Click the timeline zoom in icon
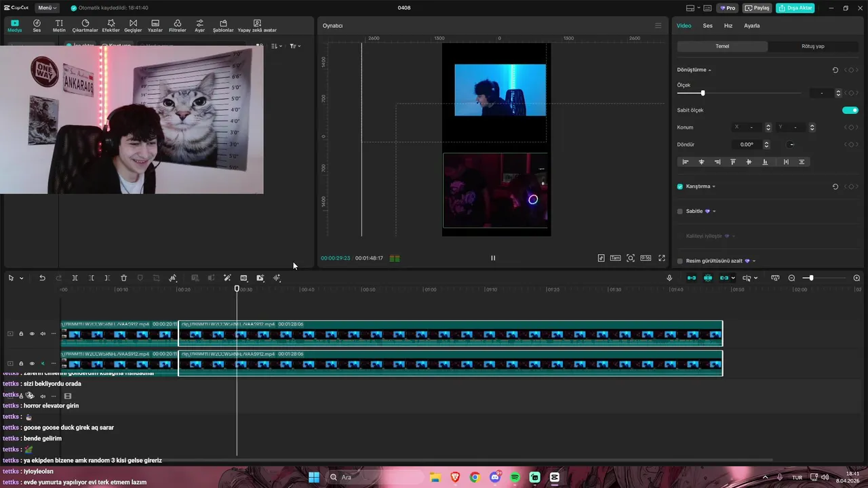The width and height of the screenshot is (868, 488). tap(856, 278)
